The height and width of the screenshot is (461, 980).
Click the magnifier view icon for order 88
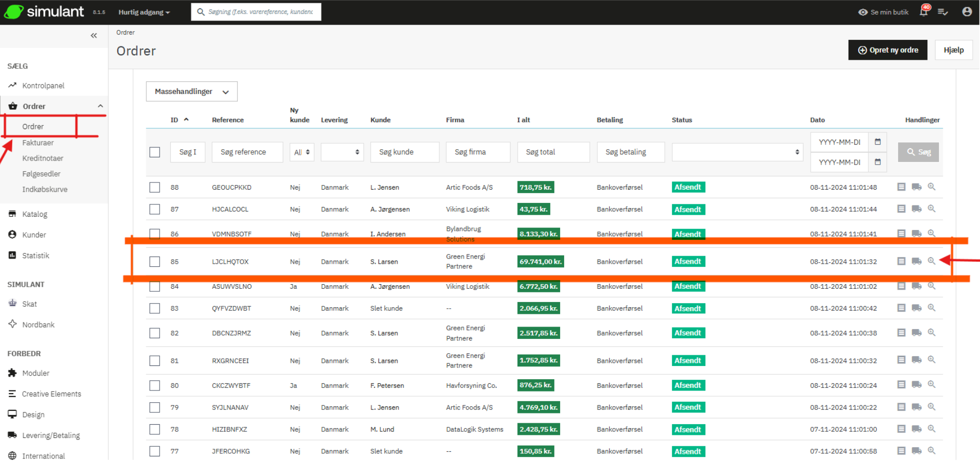click(x=931, y=187)
